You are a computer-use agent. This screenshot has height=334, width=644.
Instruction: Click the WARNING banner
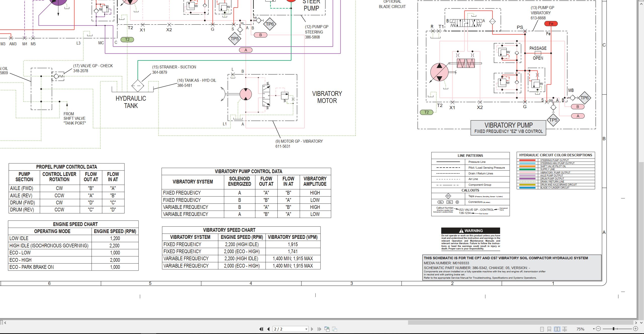(x=470, y=231)
